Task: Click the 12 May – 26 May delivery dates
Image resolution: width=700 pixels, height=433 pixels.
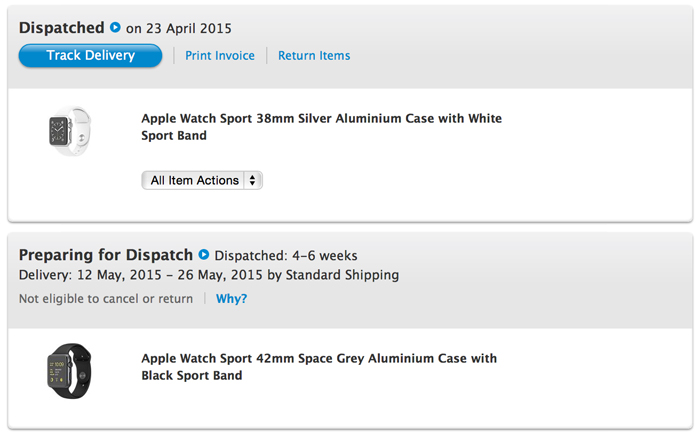Action: click(x=170, y=275)
